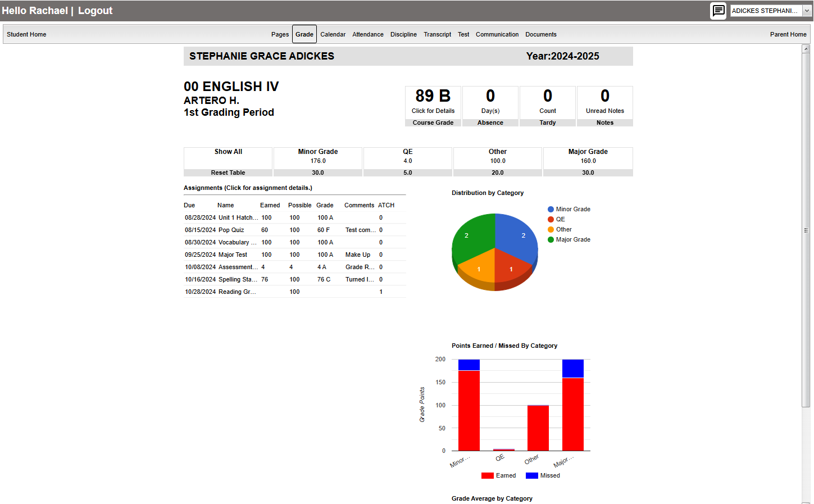Filter by Minor Grade category
Image resolution: width=814 pixels, height=504 pixels.
pyautogui.click(x=318, y=162)
